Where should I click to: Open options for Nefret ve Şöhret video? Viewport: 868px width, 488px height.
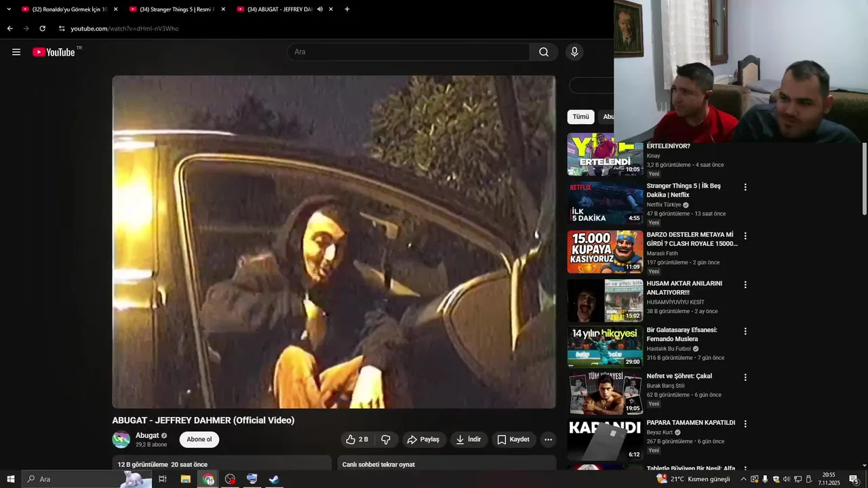coord(745,378)
